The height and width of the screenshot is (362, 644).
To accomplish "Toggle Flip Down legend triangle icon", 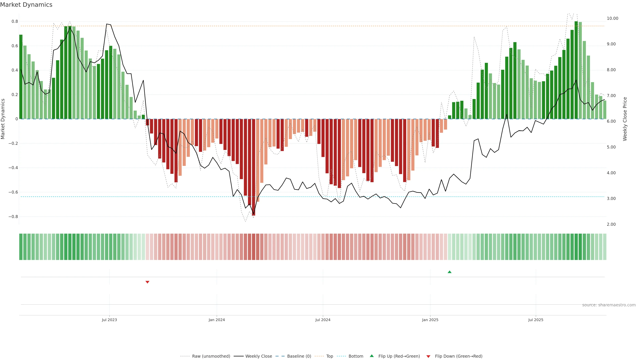I will click(x=428, y=356).
